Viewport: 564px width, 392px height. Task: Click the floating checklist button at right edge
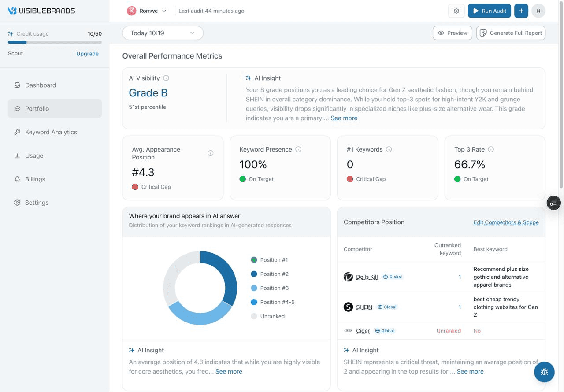[553, 203]
